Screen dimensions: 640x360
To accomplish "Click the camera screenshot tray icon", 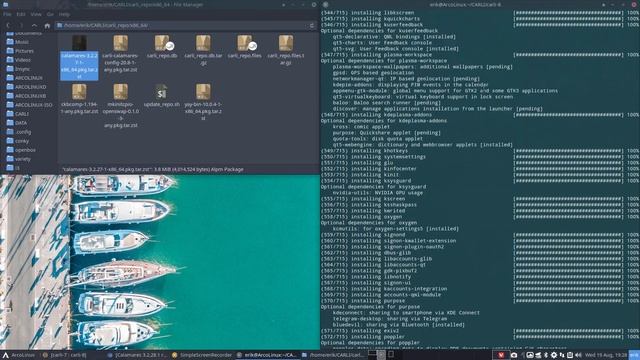I will point(514,355).
